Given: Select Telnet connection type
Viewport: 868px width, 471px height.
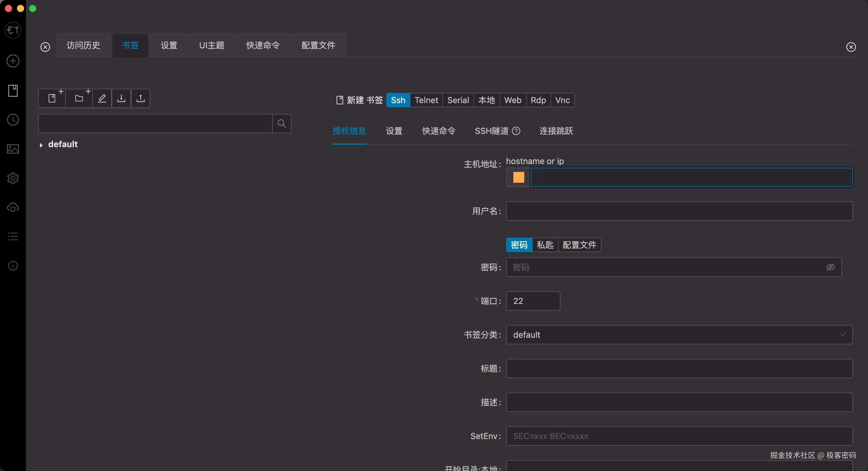Looking at the screenshot, I should (x=426, y=100).
